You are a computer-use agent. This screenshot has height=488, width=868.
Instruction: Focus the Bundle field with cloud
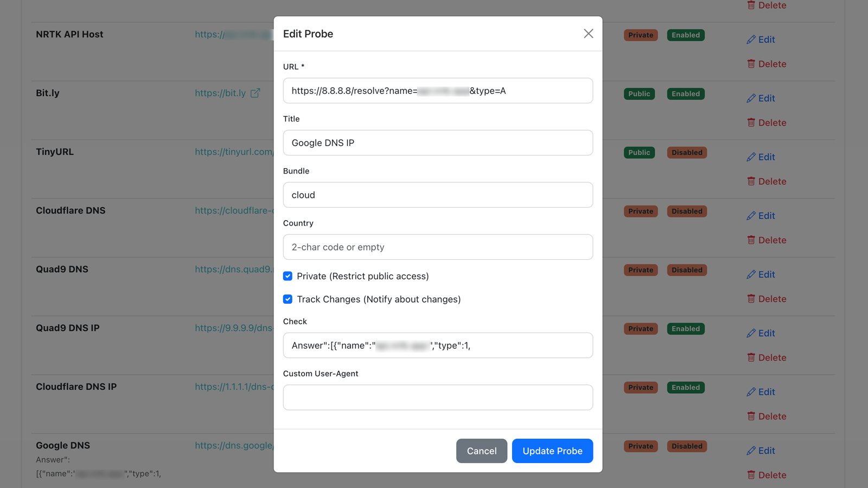click(437, 195)
